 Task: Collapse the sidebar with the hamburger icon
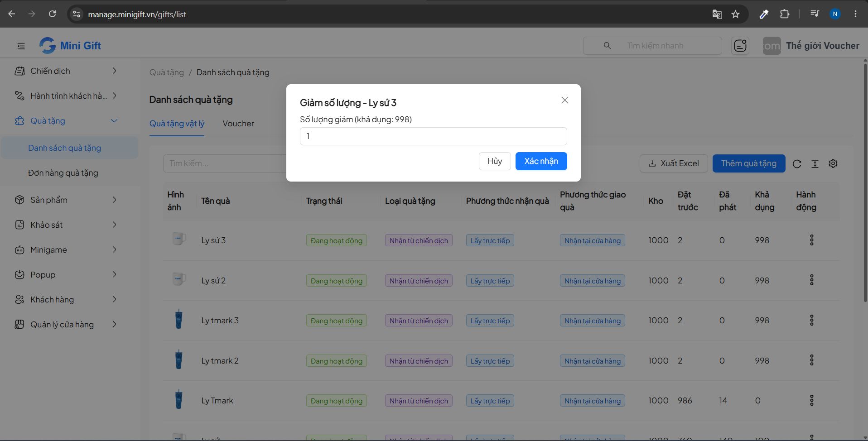21,46
